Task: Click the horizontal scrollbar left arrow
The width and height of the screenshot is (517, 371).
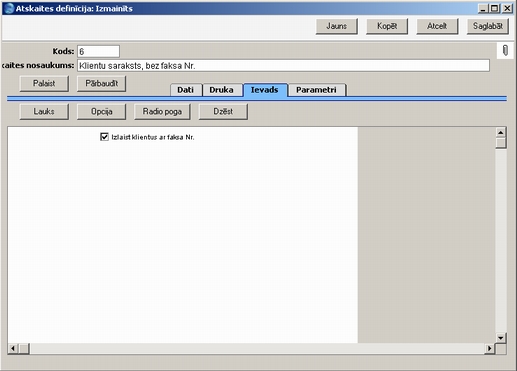Action: click(x=13, y=349)
